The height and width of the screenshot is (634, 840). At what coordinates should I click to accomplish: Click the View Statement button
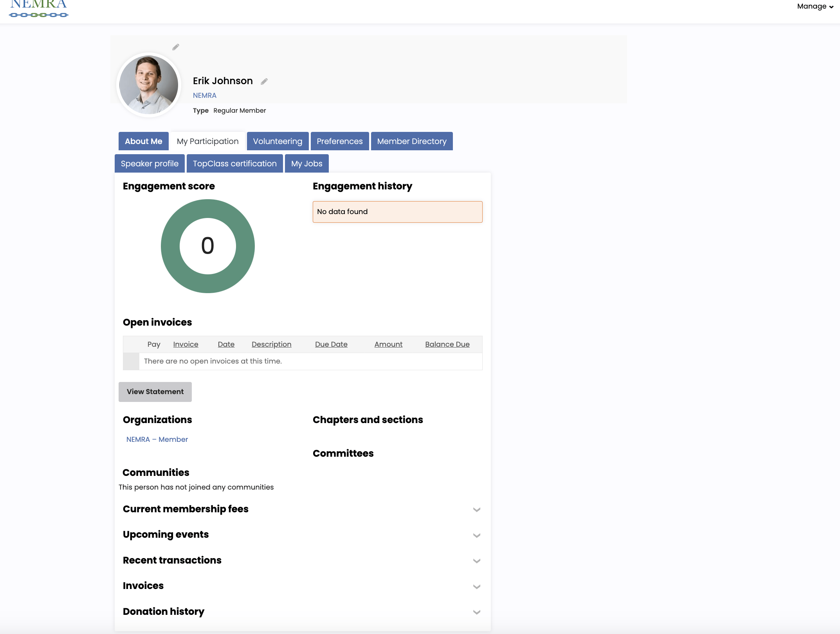pos(155,392)
